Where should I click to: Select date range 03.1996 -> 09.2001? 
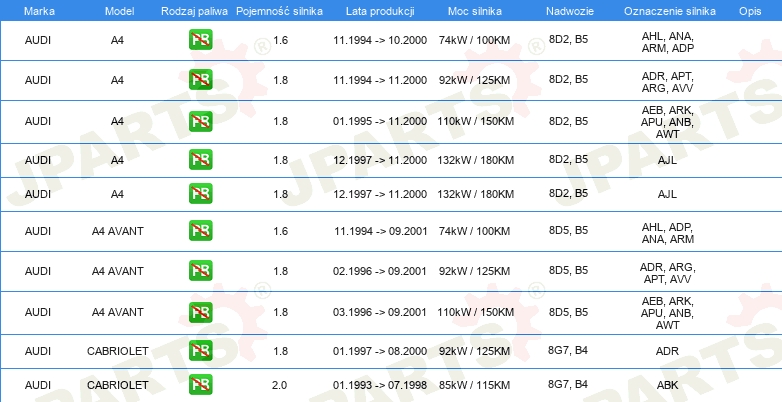click(380, 312)
